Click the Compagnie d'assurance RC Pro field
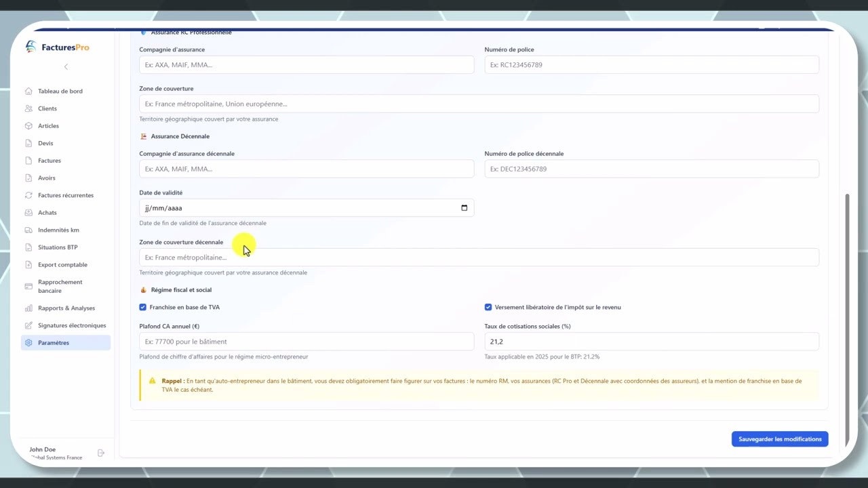 (307, 65)
